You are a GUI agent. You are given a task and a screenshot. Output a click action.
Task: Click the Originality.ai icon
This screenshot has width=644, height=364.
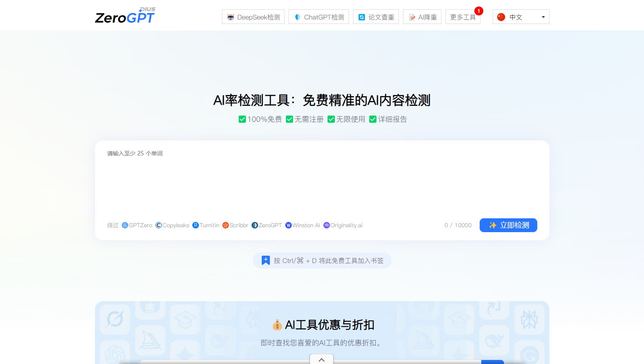pos(326,225)
